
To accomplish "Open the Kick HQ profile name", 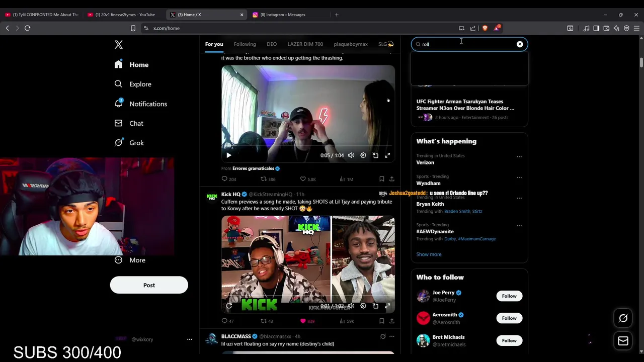I will (231, 194).
